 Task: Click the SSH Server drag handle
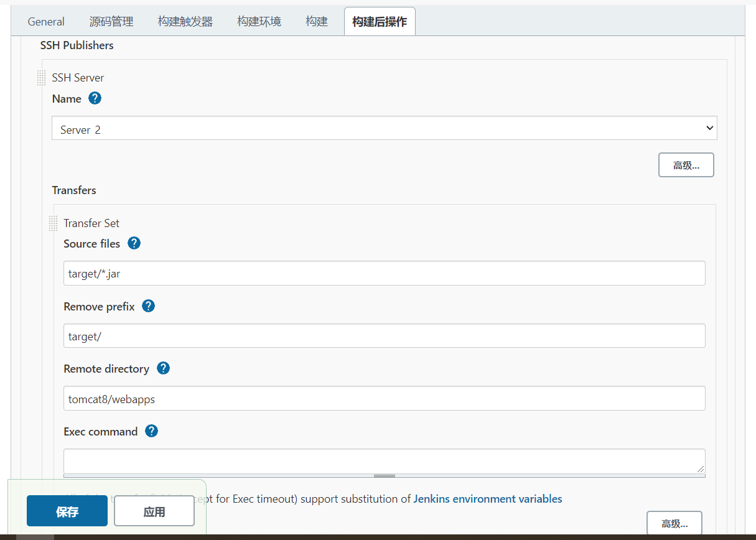(41, 78)
